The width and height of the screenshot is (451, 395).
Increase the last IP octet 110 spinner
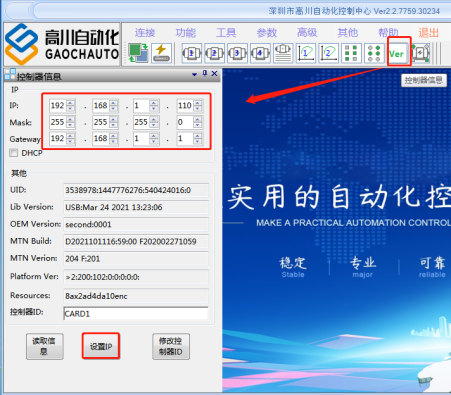(x=198, y=103)
